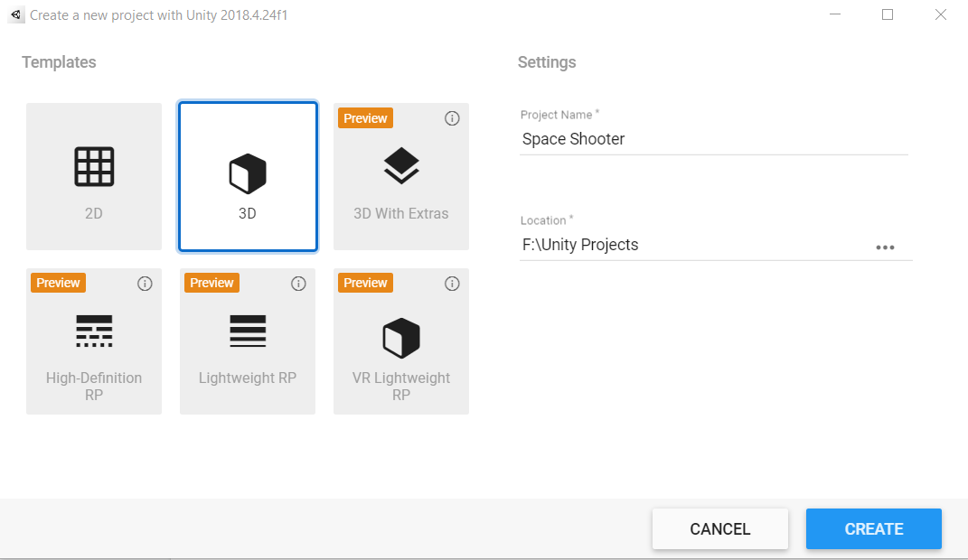Click the Preview badge on Lightweight RP

211,283
